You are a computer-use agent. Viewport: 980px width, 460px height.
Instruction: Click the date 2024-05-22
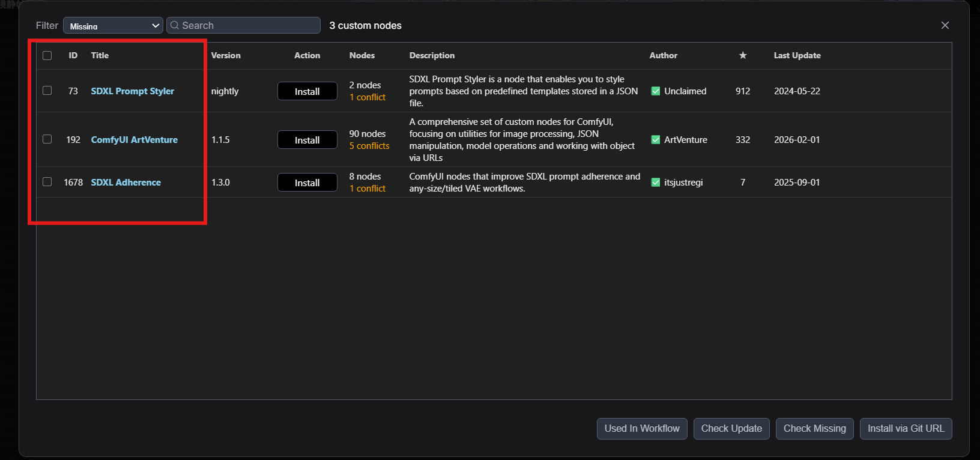[x=797, y=91]
